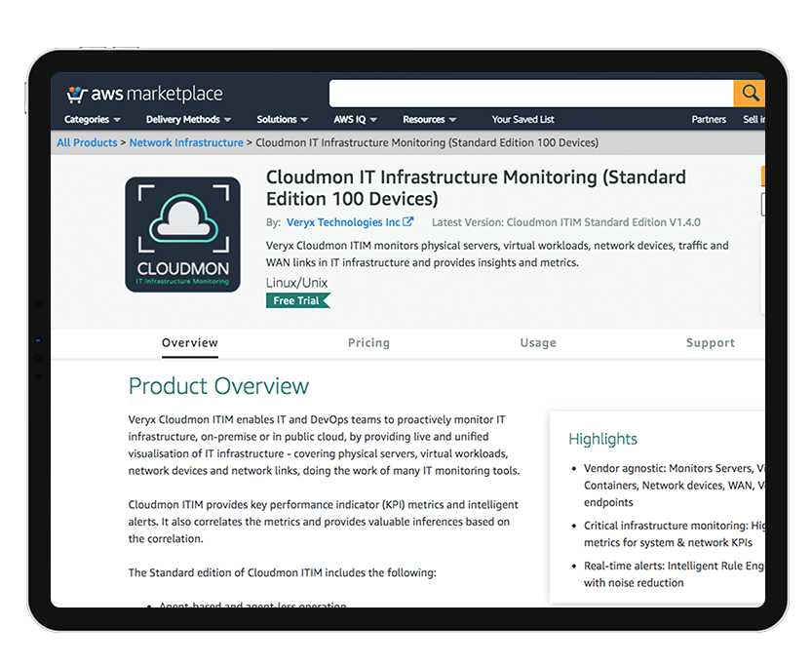Open Your Saved List
Viewport: 812px width, 666px height.
point(522,120)
